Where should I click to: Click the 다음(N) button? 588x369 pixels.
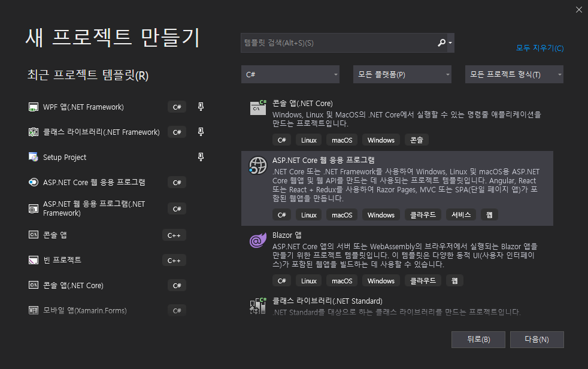[537, 340]
